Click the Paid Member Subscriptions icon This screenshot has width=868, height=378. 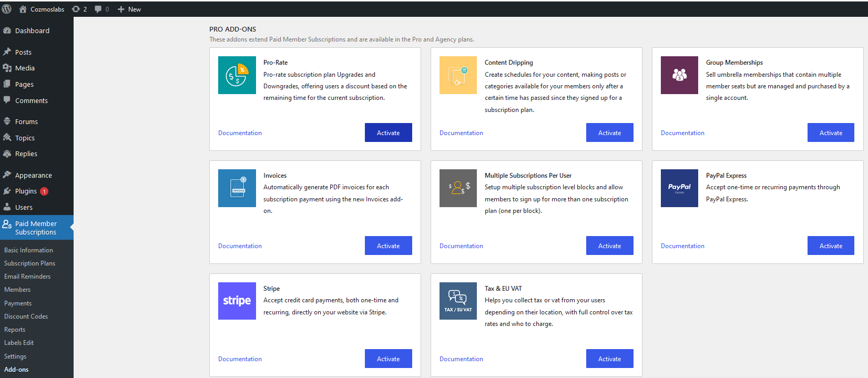point(7,224)
